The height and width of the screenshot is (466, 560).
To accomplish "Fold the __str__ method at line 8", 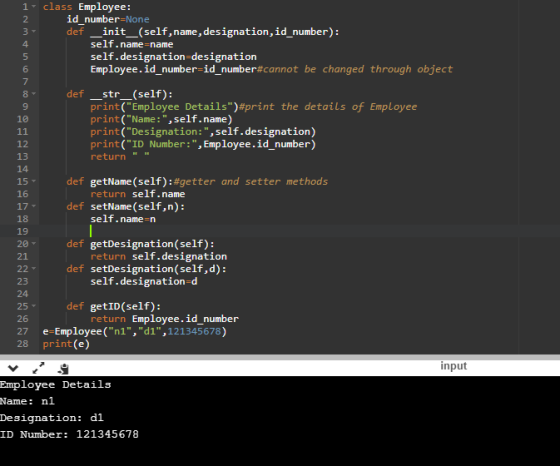I will pos(34,94).
